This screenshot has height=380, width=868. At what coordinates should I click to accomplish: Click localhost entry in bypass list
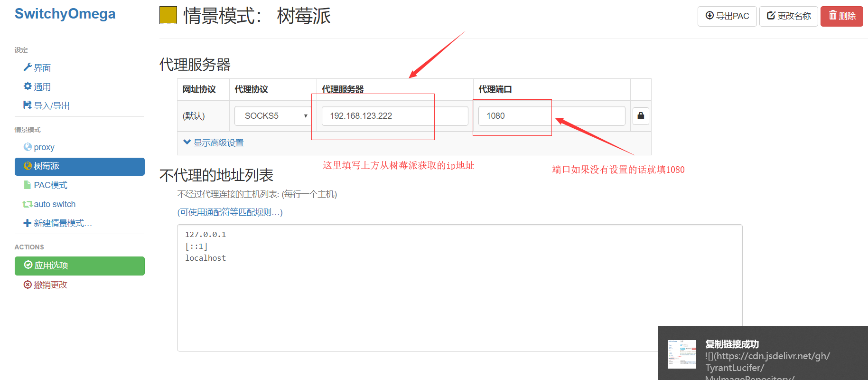click(205, 258)
